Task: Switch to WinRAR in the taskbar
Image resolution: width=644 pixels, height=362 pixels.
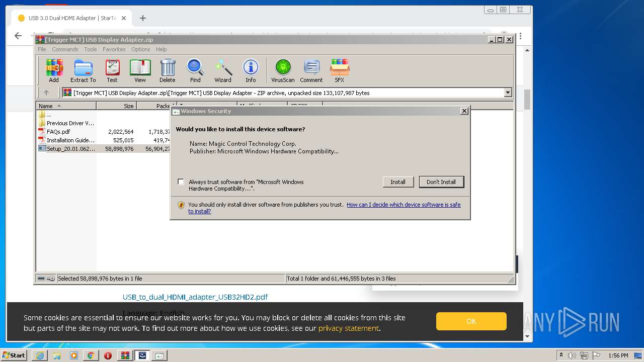Action: pyautogui.click(x=125, y=355)
